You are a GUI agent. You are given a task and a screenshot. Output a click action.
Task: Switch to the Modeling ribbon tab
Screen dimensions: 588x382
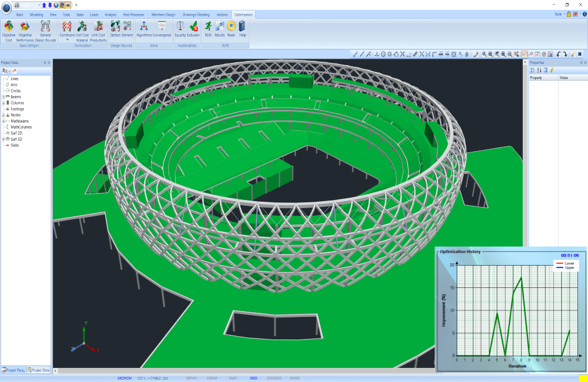pos(37,15)
